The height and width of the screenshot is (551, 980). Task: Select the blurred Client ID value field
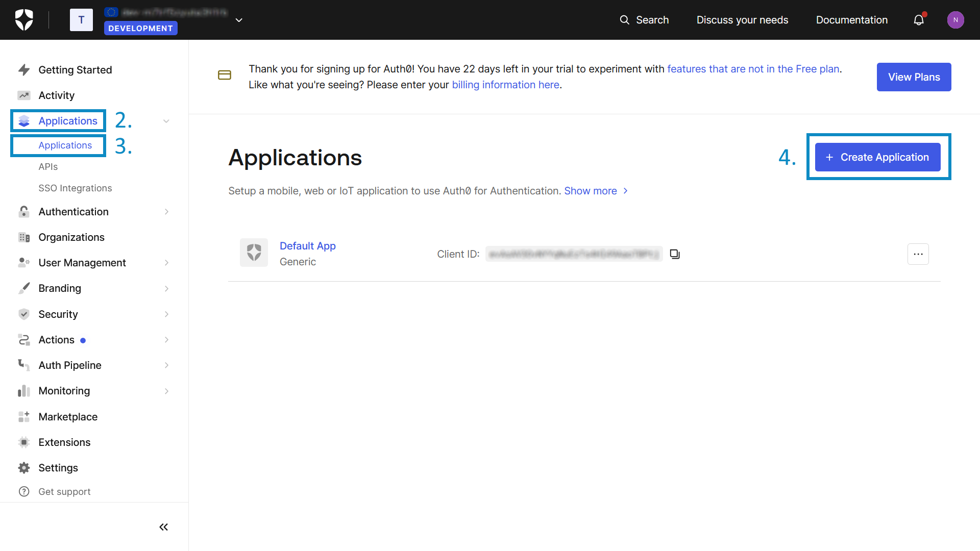pos(574,254)
